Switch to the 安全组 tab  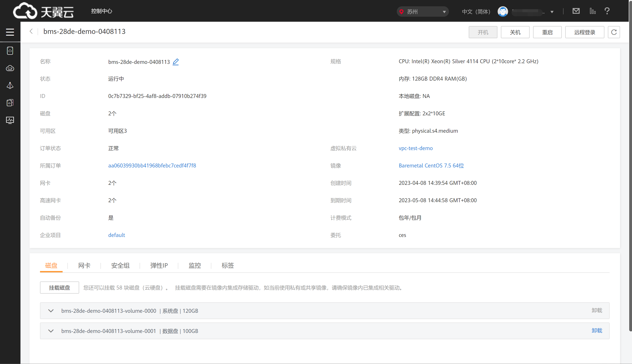click(120, 265)
